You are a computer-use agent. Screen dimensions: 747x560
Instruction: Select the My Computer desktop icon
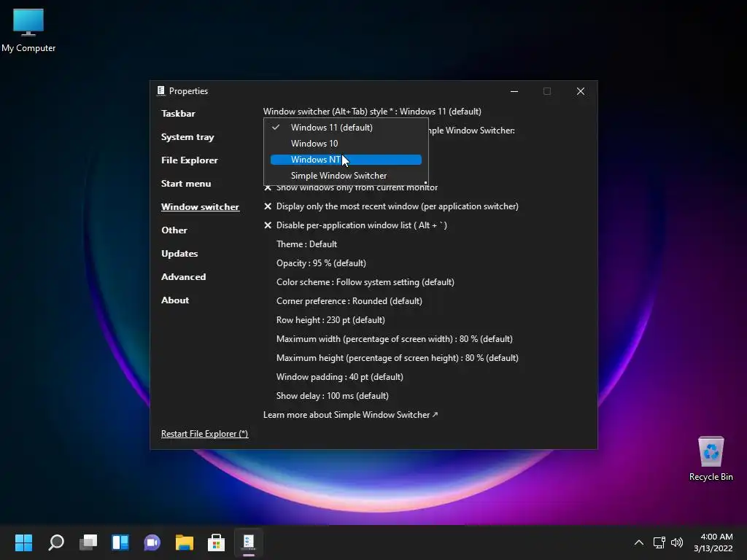pos(28,31)
